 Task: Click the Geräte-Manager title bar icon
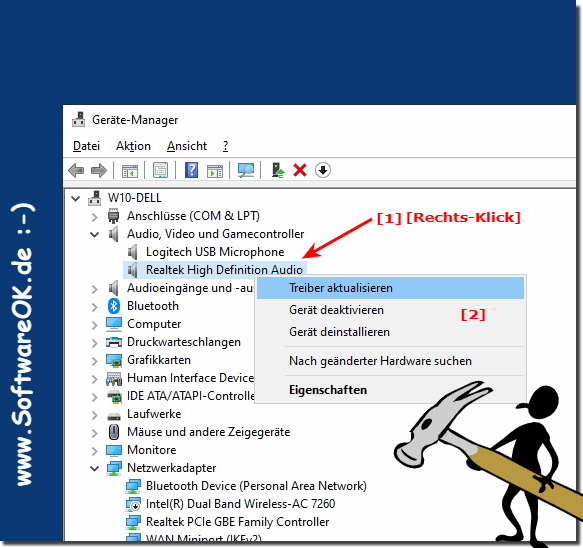click(x=78, y=120)
